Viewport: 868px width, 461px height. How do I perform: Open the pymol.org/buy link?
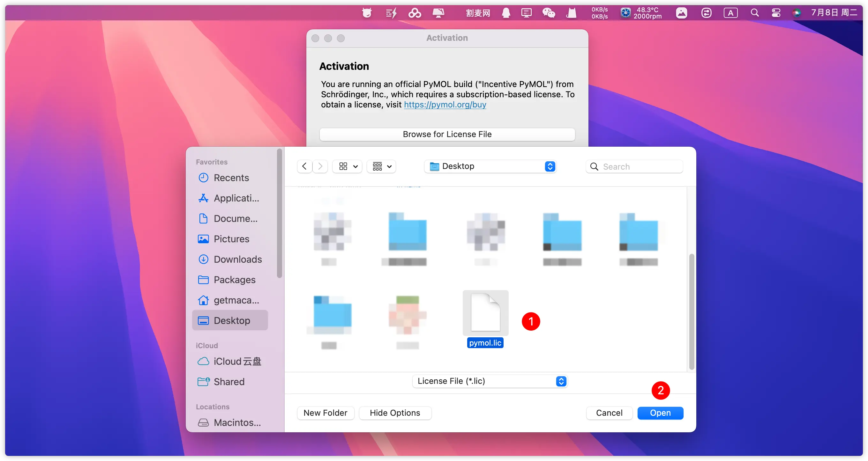[445, 105]
